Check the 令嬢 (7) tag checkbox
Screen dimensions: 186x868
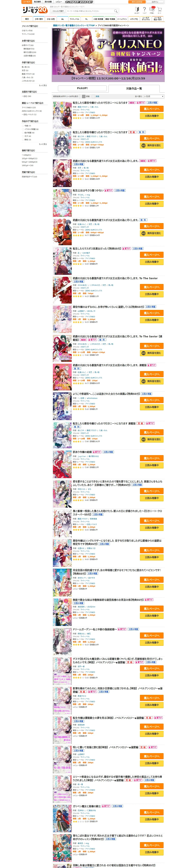point(23,126)
